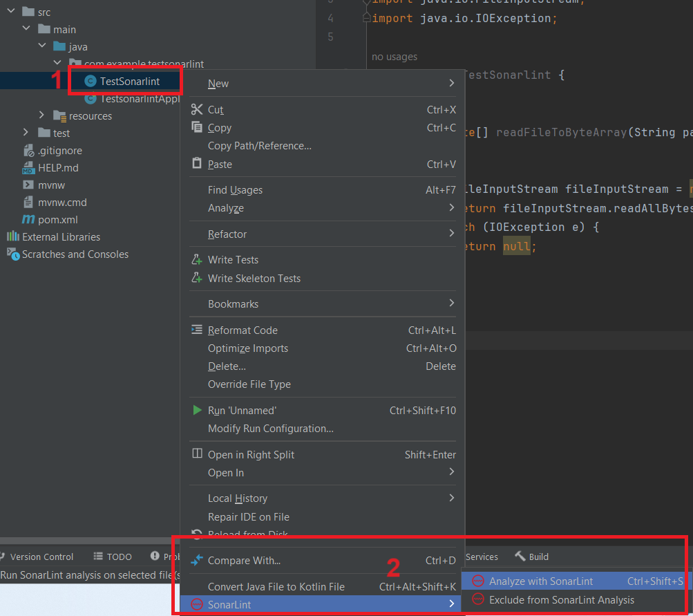The image size is (693, 616).
Task: Click the Compare With arrows icon
Action: (197, 560)
